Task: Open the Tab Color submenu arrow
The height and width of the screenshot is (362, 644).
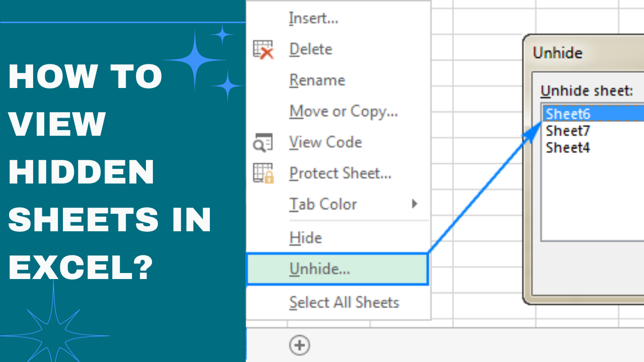Action: coord(415,204)
